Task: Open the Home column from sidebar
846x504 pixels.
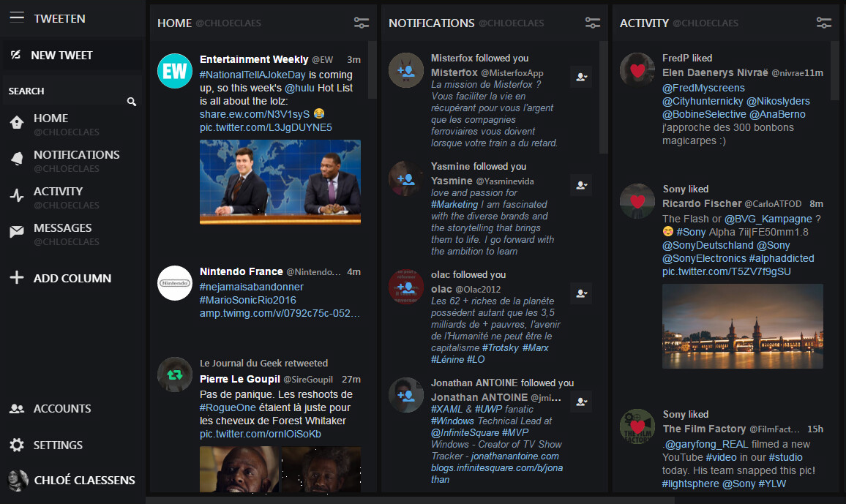Action: pyautogui.click(x=51, y=119)
